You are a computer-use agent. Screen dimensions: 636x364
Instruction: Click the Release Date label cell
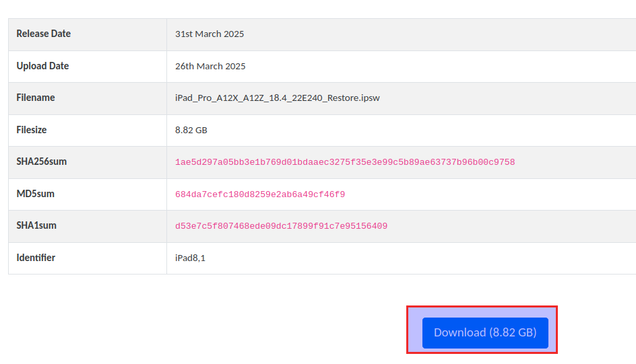pos(44,34)
